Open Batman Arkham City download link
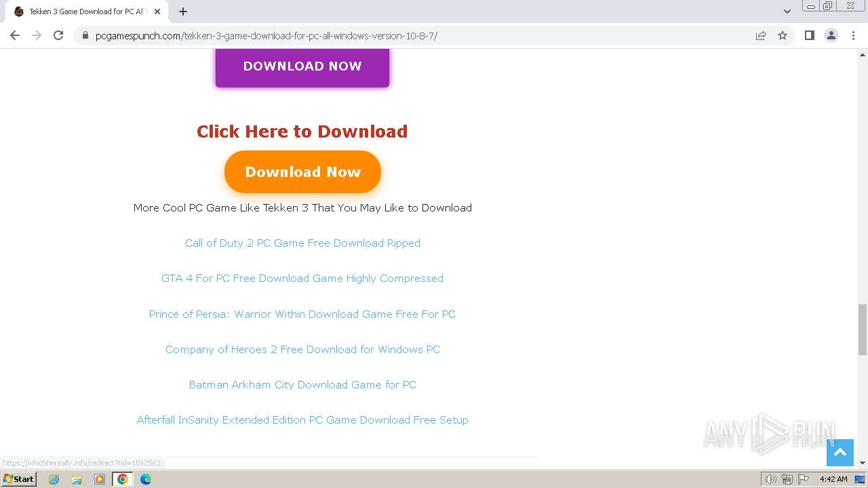 pos(302,384)
